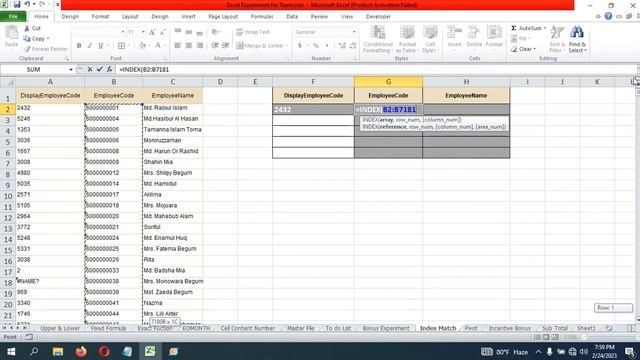
Task: Click the Save icon in Quick Access Toolbar
Action: point(17,4)
